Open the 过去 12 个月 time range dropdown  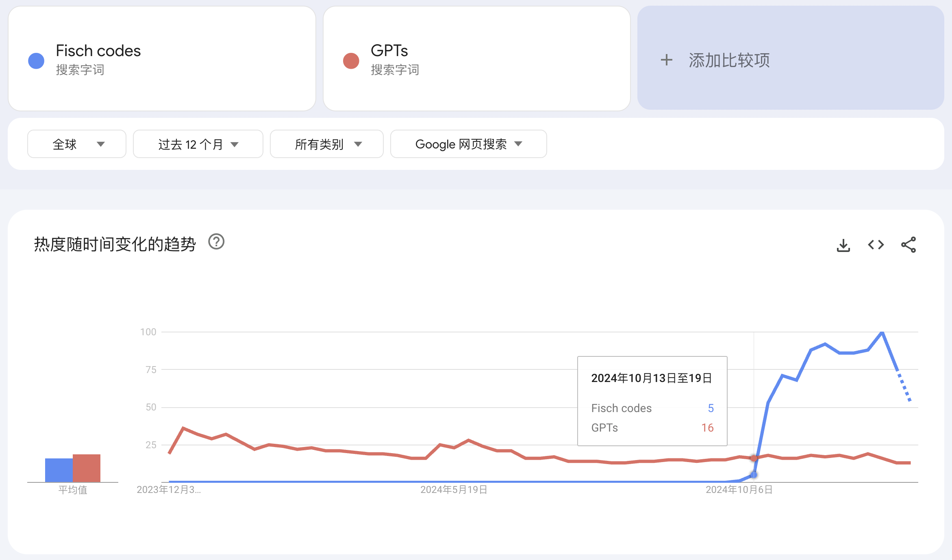(x=198, y=144)
